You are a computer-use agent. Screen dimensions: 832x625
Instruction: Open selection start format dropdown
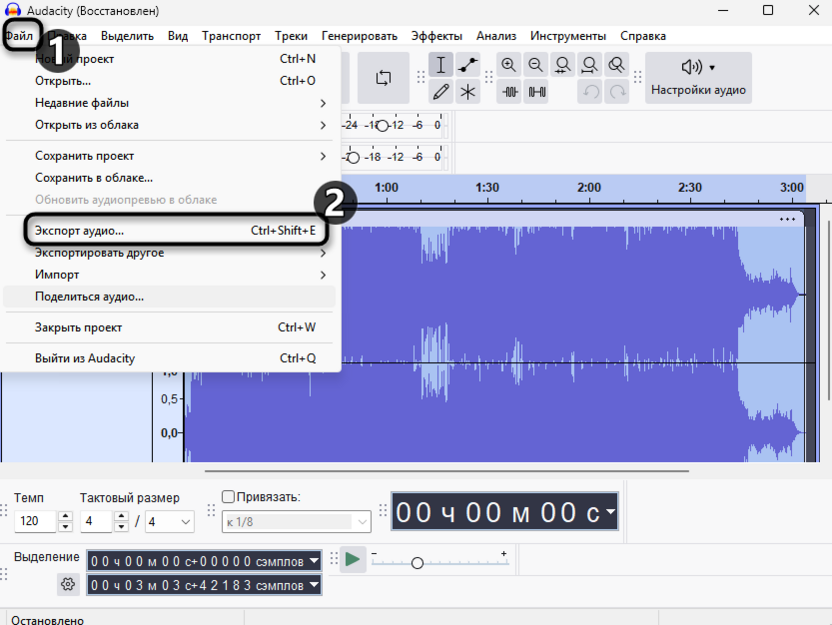click(314, 560)
